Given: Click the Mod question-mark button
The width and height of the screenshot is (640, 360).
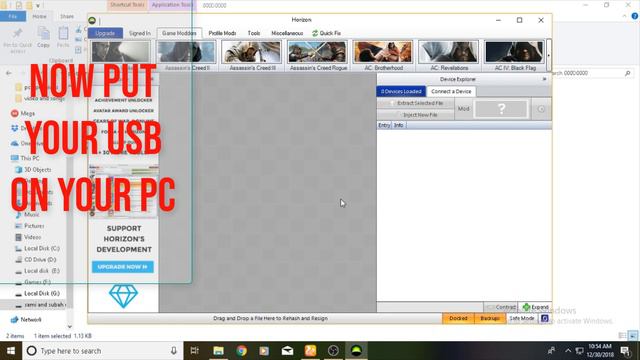Looking at the screenshot, I should [x=501, y=109].
